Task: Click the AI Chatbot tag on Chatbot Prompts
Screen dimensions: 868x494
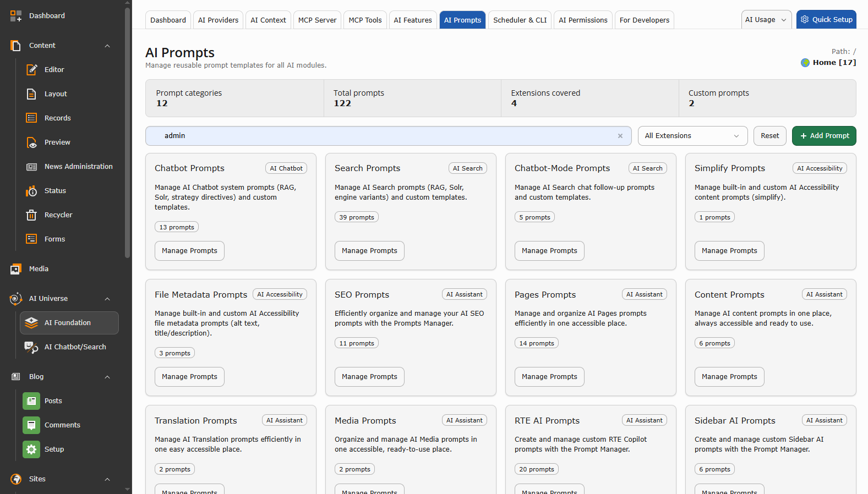Action: 286,168
